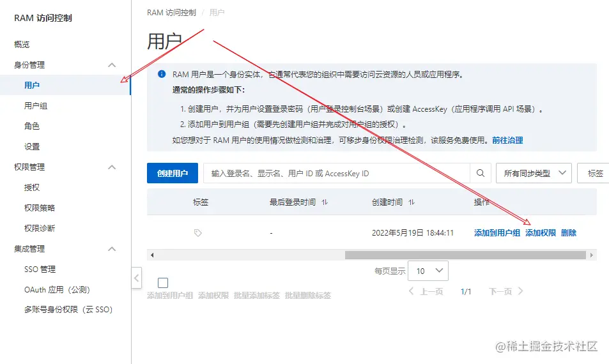This screenshot has height=364, width=609.
Task: Click the bottom 添加到用户组 bulk action
Action: tap(170, 296)
